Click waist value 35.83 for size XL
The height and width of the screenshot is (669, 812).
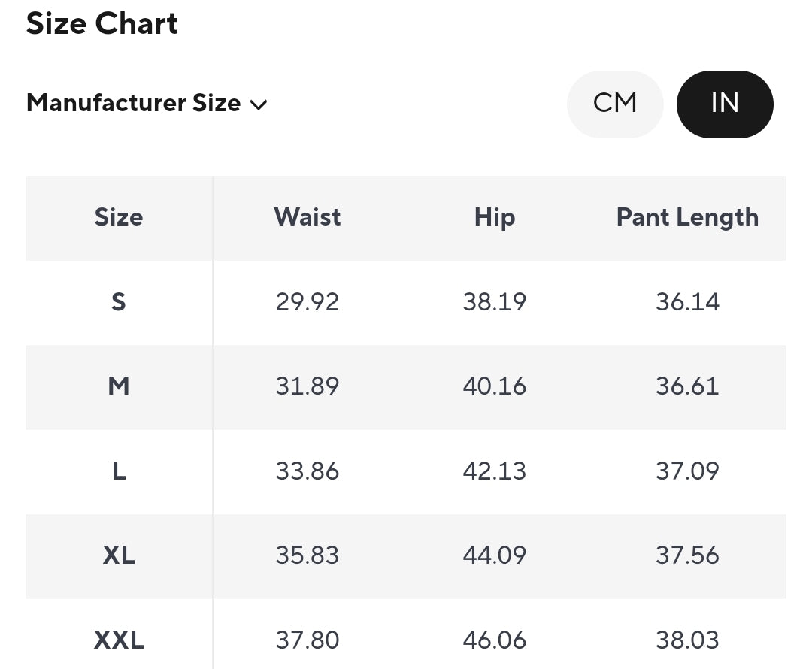[x=308, y=555]
